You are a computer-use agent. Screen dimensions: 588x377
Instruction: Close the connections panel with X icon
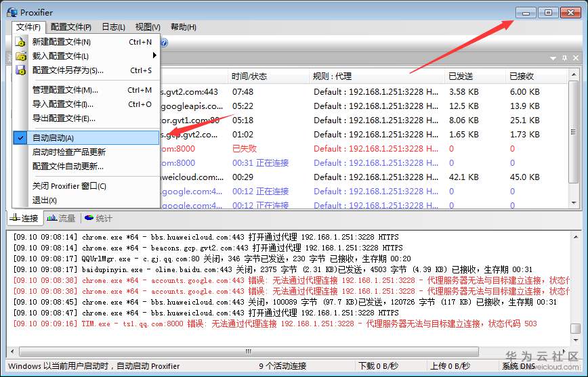[576, 58]
